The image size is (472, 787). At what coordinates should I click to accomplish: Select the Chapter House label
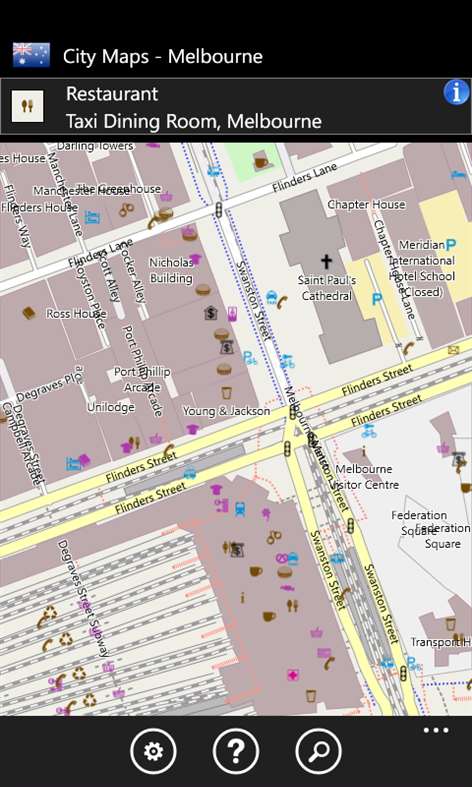pos(367,204)
